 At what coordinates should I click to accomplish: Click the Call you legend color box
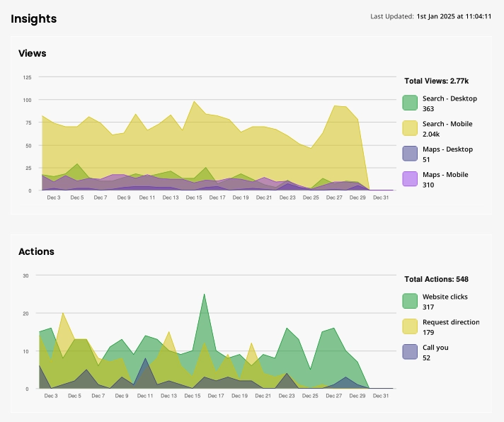point(410,352)
